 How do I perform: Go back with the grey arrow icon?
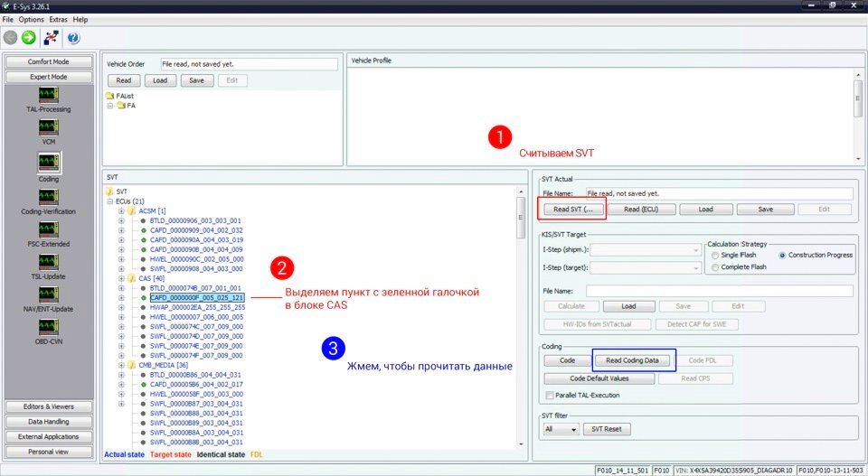[x=11, y=38]
